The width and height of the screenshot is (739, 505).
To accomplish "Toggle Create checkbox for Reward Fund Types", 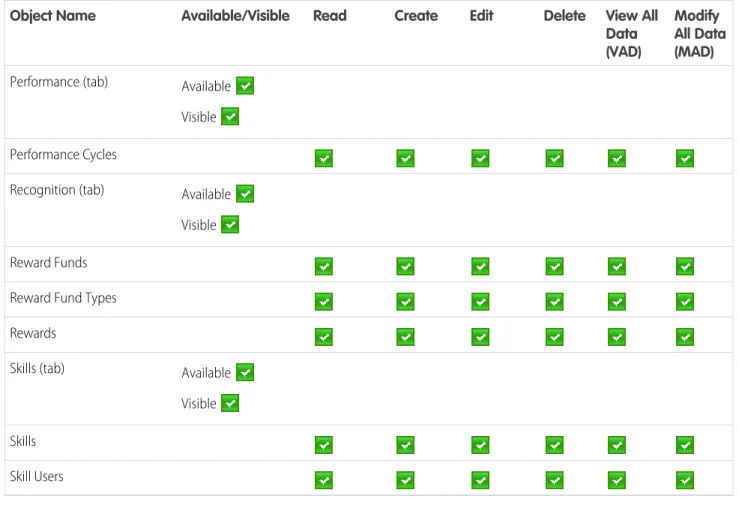I will pyautogui.click(x=405, y=301).
